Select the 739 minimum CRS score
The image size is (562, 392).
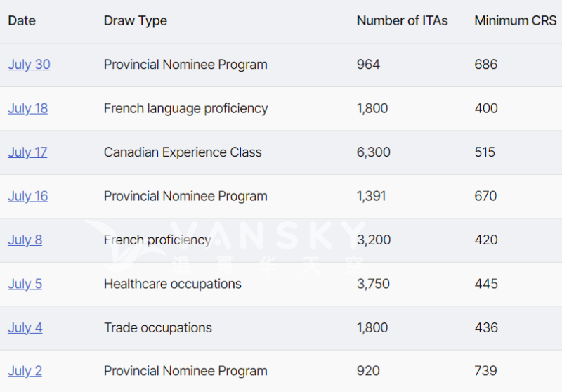click(485, 372)
